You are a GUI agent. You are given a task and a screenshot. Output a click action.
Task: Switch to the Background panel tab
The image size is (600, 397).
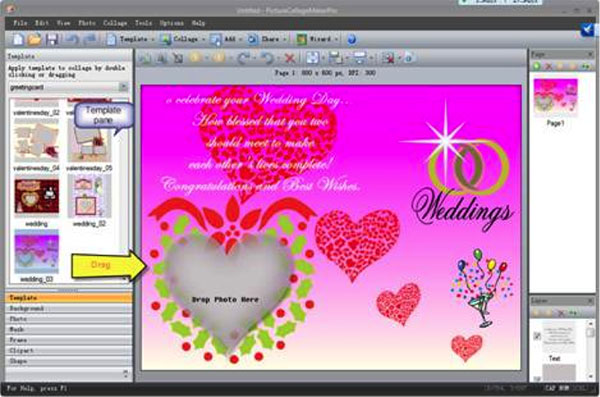(x=69, y=308)
